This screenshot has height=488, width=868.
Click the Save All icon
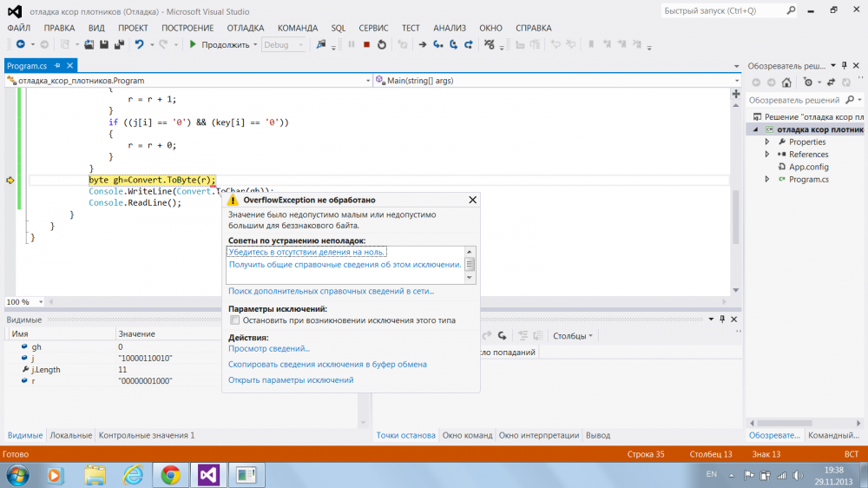point(119,44)
